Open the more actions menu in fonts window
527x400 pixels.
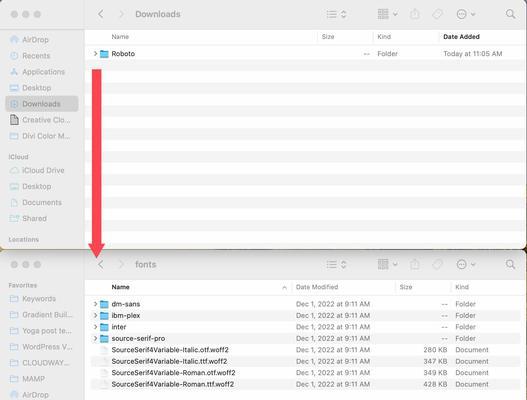pyautogui.click(x=465, y=265)
